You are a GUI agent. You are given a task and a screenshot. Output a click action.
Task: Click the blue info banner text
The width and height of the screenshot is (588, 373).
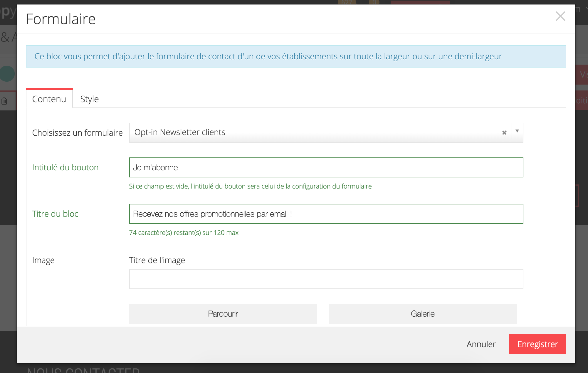point(268,56)
